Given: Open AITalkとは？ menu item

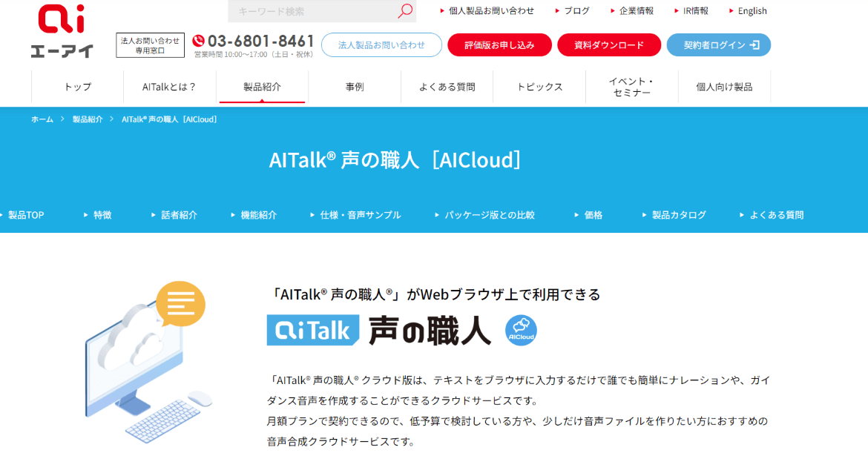Looking at the screenshot, I should point(169,87).
